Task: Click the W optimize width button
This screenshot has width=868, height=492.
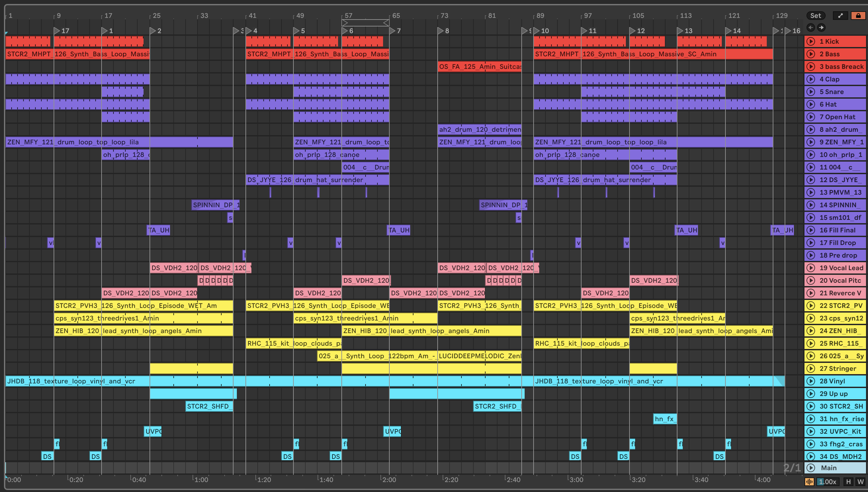Action: pos(860,482)
